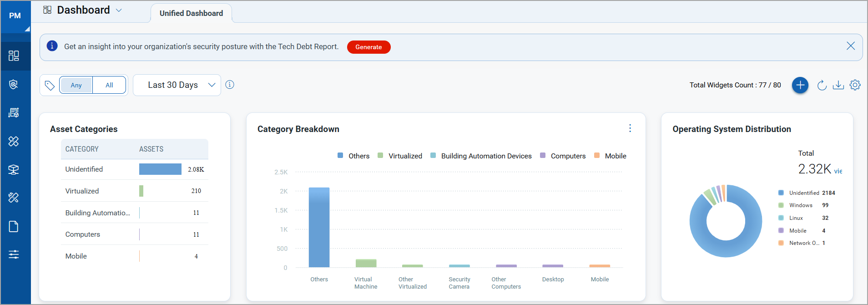The image size is (868, 305).
Task: Select the All tag filter toggle
Action: [x=109, y=85]
